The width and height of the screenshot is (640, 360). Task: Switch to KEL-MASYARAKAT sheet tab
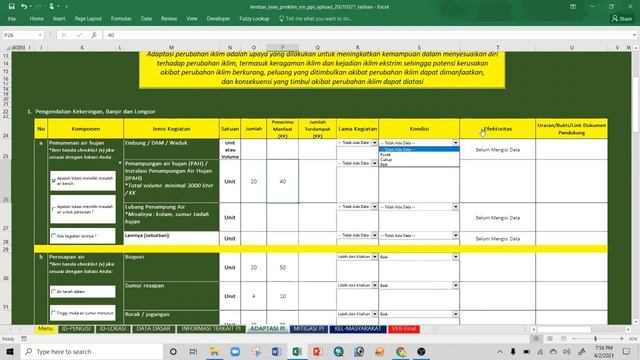(x=358, y=329)
